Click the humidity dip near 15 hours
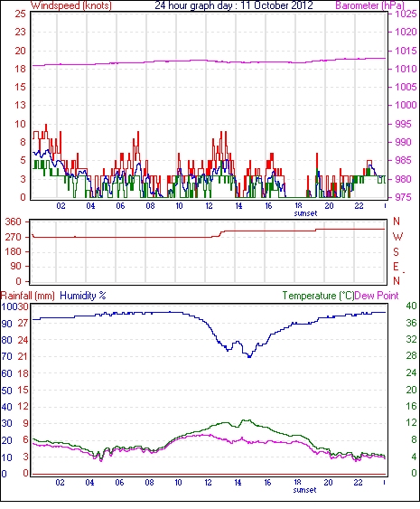Viewport: 420px width, 509px height. tap(249, 356)
